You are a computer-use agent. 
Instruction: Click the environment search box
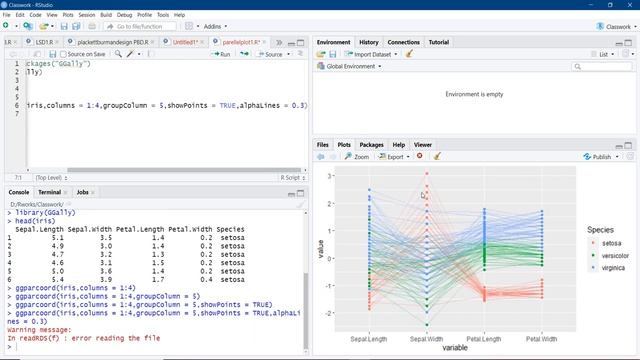[602, 66]
